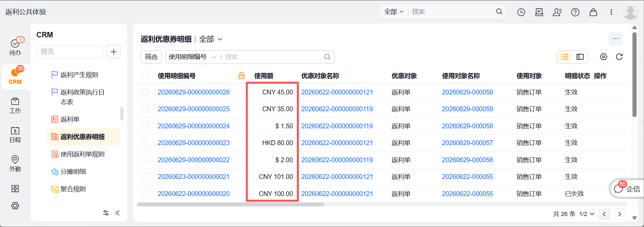Image resolution: width=644 pixels, height=227 pixels.
Task: Click the 筛选 filter button
Action: coord(151,57)
